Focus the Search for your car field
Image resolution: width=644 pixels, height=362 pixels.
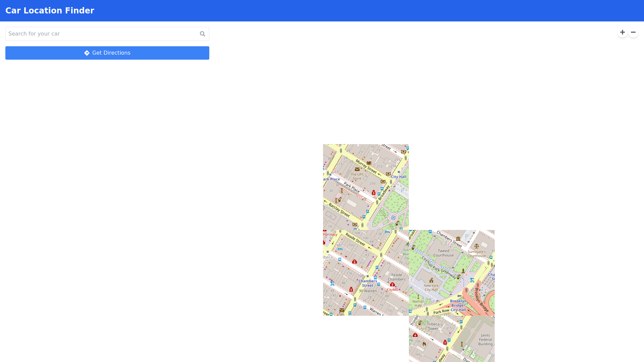coord(101,34)
